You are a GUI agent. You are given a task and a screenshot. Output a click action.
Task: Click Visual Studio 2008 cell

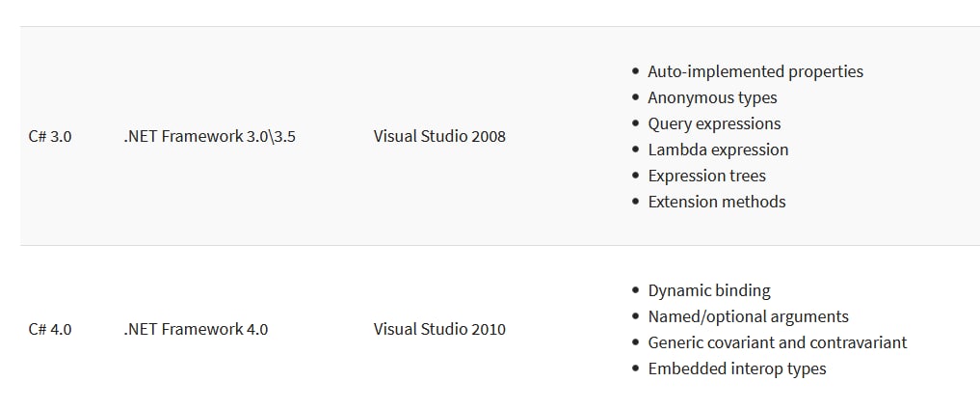click(439, 136)
